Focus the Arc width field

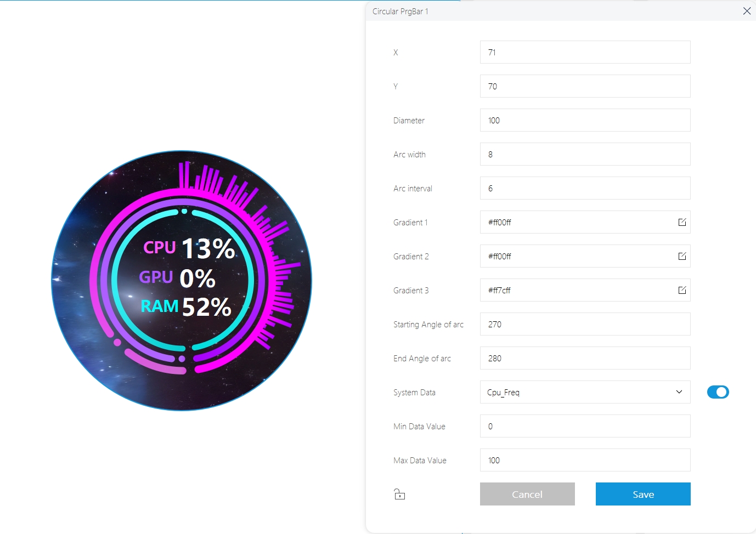(x=585, y=154)
